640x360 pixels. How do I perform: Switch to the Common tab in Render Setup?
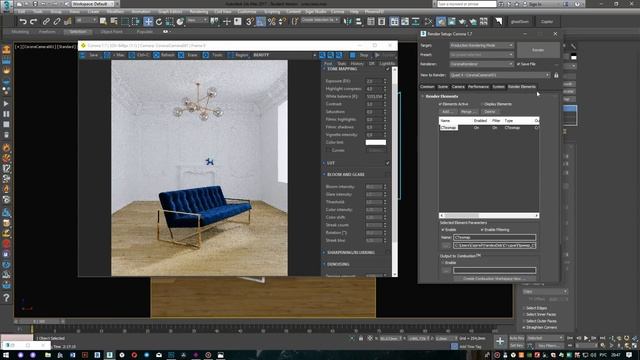427,87
